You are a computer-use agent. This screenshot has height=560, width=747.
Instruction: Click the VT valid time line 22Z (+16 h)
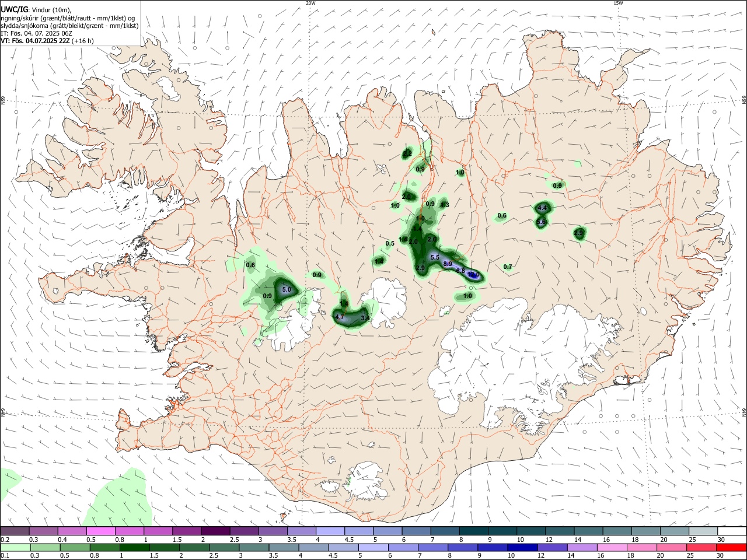pyautogui.click(x=47, y=41)
